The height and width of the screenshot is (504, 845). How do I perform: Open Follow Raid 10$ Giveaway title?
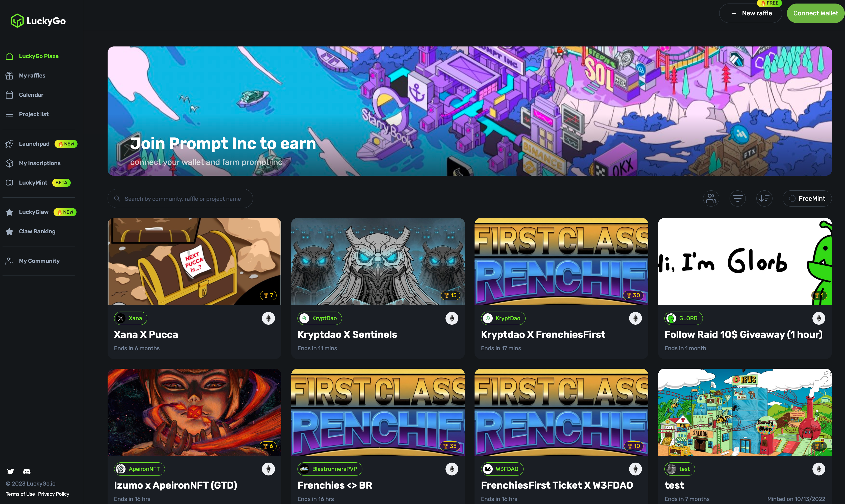743,335
